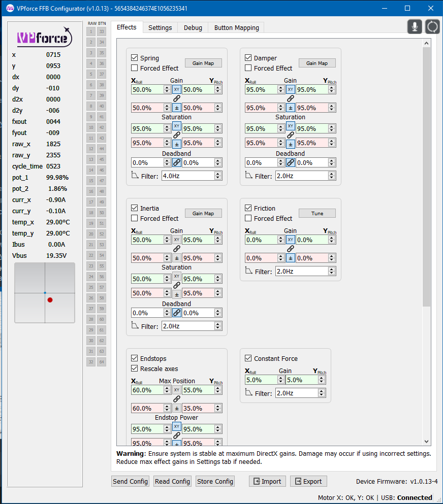Uncheck the Friction effect checkbox
The height and width of the screenshot is (504, 443).
click(248, 208)
